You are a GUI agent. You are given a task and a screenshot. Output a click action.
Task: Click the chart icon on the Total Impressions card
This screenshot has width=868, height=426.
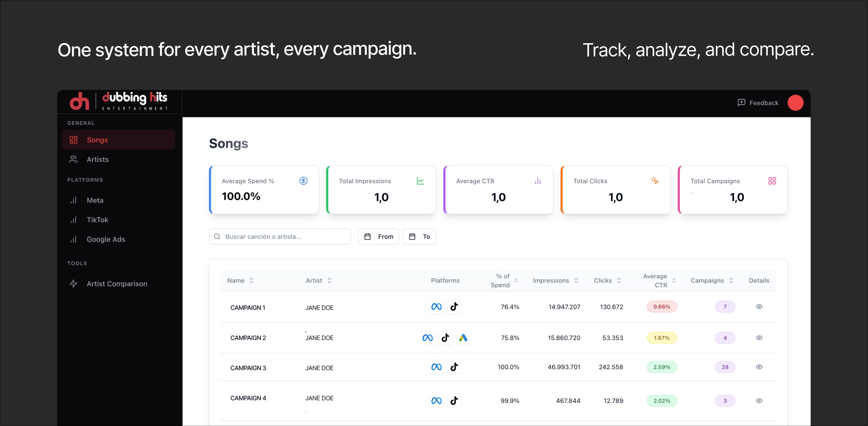click(420, 181)
